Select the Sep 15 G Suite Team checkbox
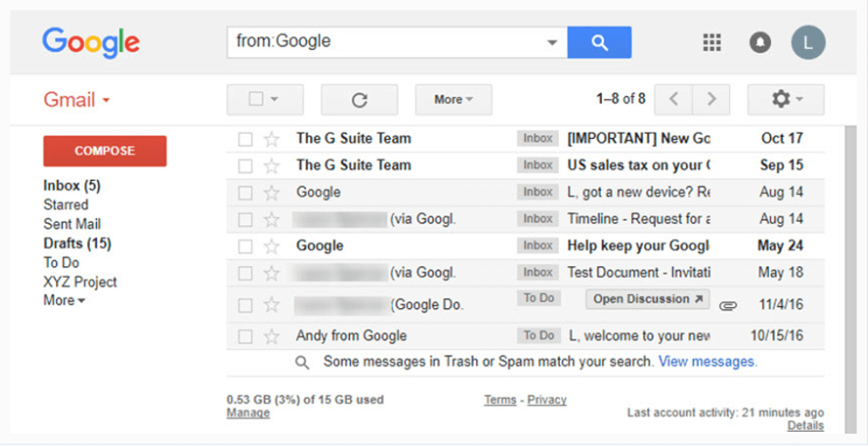Viewport: 868px width, 447px height. (x=245, y=166)
